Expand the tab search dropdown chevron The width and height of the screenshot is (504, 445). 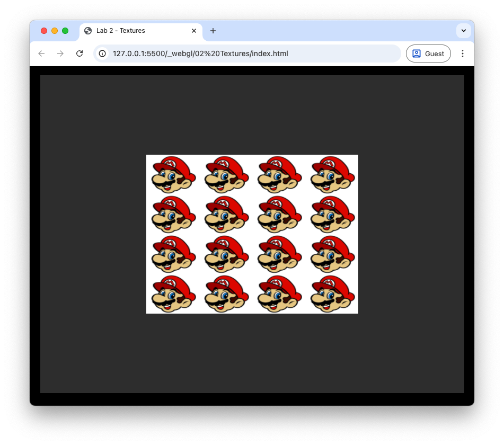[464, 31]
